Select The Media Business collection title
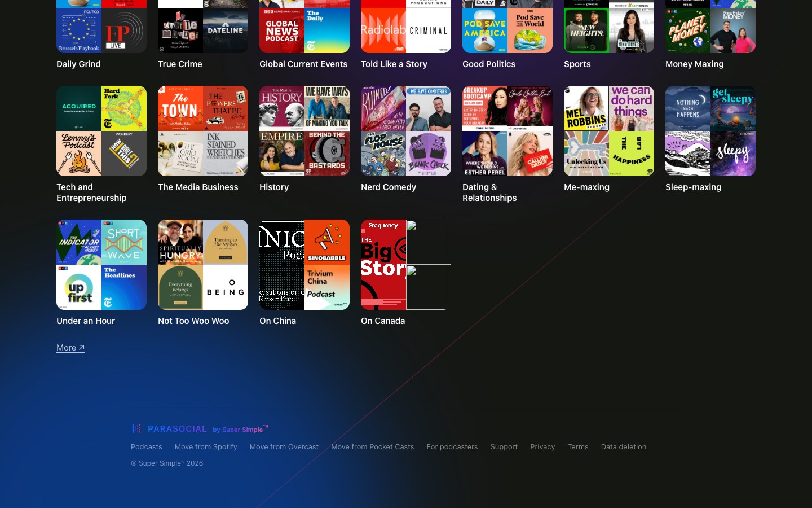 pos(198,187)
